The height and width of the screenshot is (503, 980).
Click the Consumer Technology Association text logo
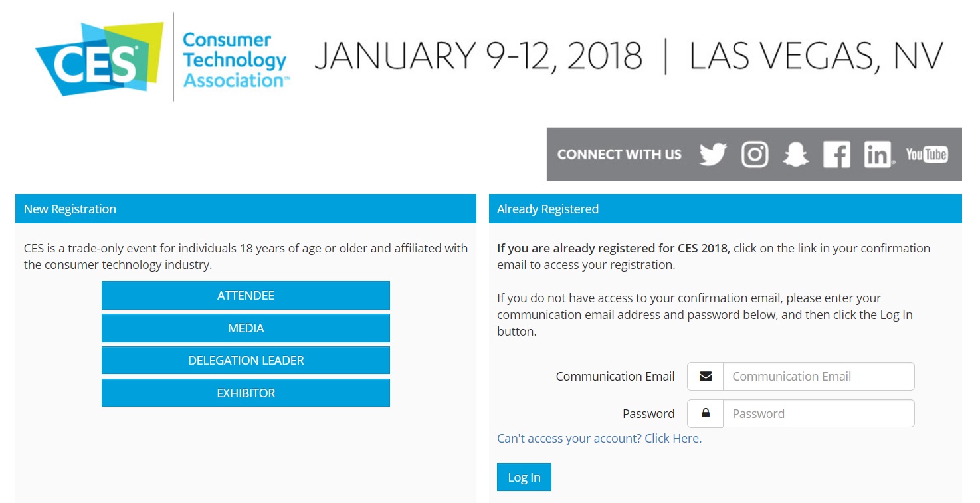(x=236, y=60)
